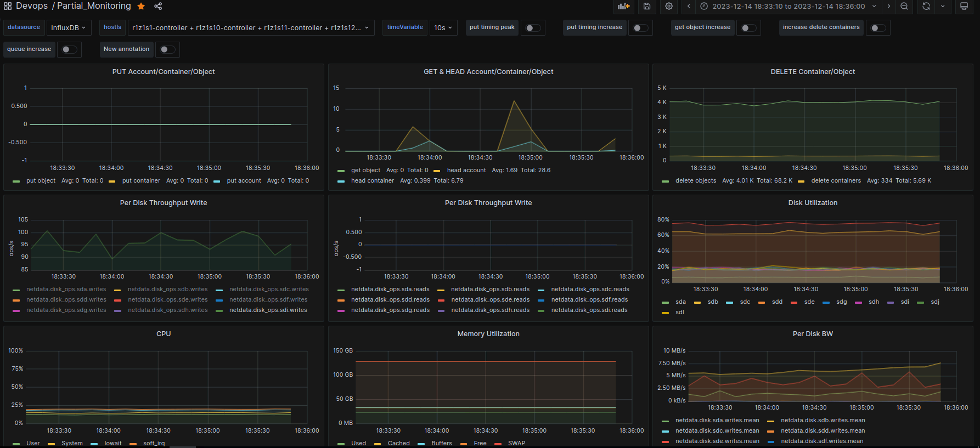Share the dashboard via share icon
Screen dimensions: 980x448
tap(158, 6)
